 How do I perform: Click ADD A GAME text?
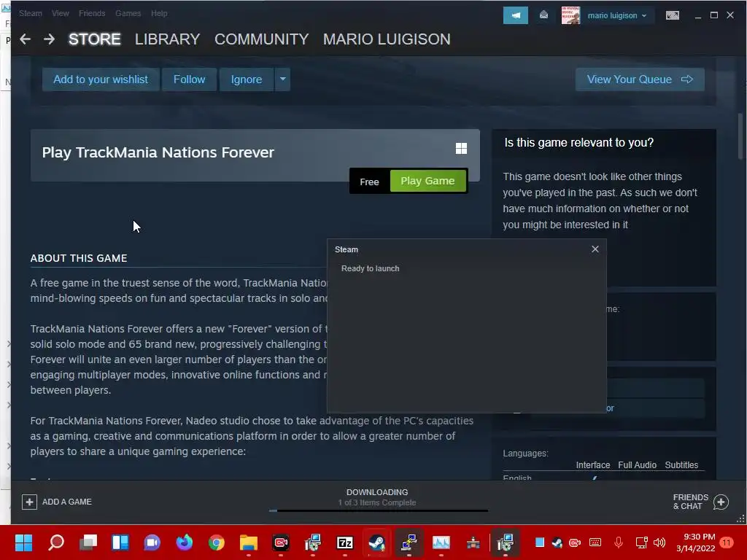point(66,502)
